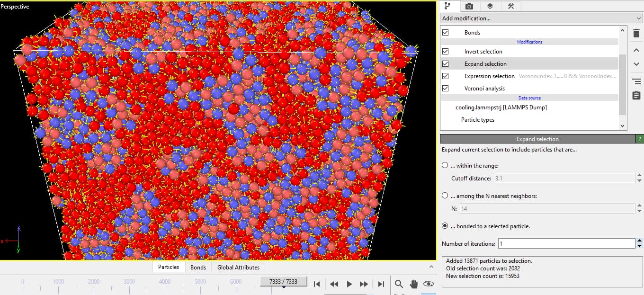The height and width of the screenshot is (295, 644).
Task: Open the Global Attributes tab
Action: 238,268
